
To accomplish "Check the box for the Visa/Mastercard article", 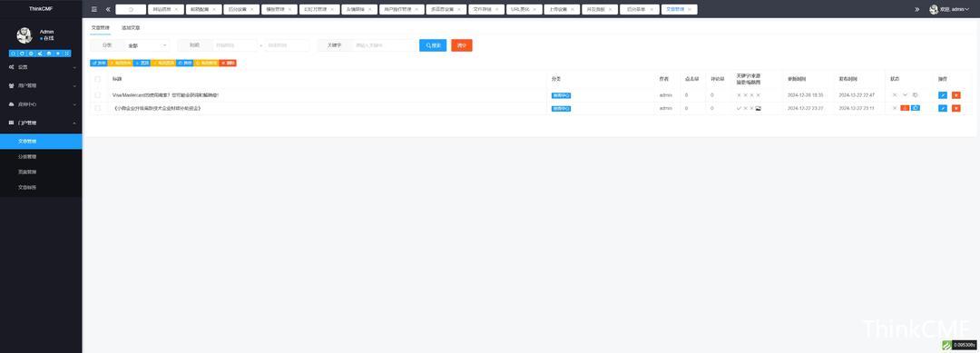I will (97, 95).
